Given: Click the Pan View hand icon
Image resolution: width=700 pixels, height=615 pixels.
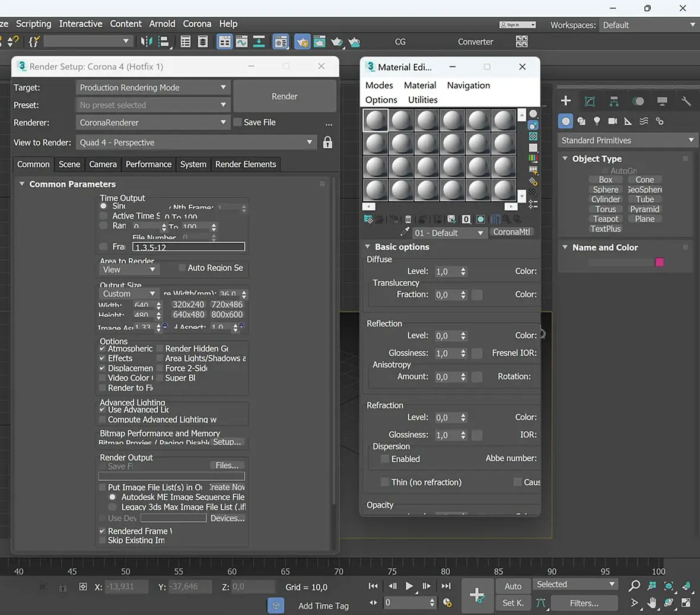Looking at the screenshot, I should [651, 603].
